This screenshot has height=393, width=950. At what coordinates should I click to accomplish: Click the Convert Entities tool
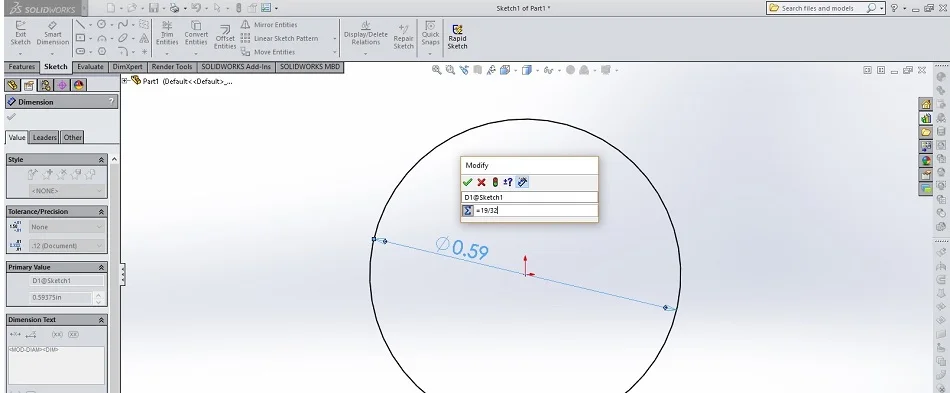[196, 34]
